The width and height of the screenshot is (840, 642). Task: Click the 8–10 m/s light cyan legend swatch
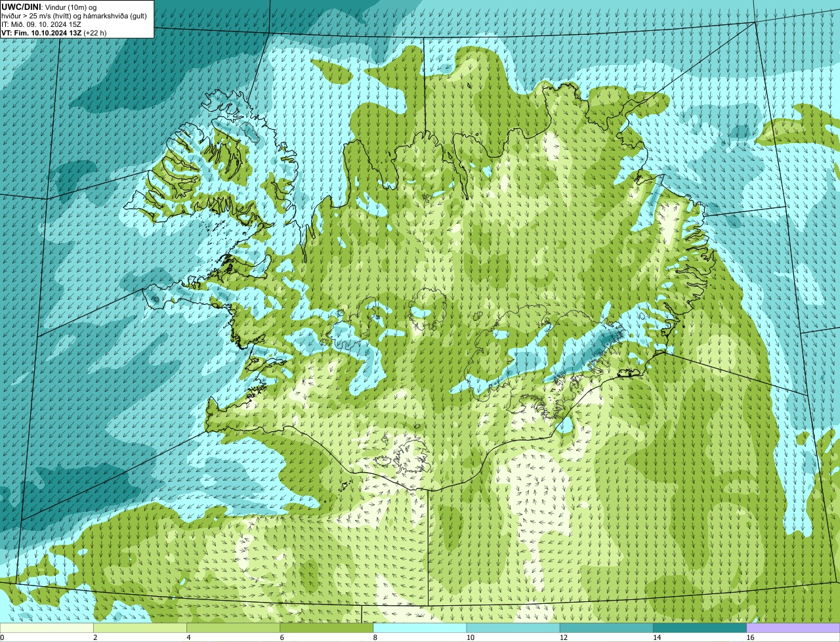(420, 628)
